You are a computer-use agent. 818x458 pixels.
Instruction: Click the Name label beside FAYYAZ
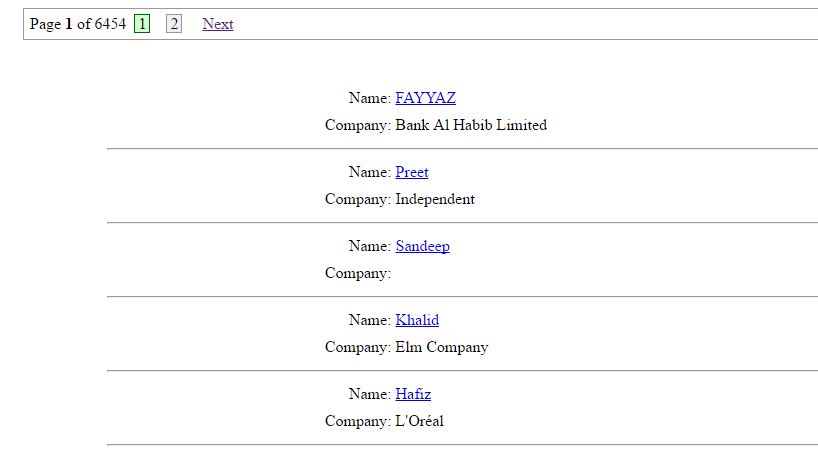(369, 98)
